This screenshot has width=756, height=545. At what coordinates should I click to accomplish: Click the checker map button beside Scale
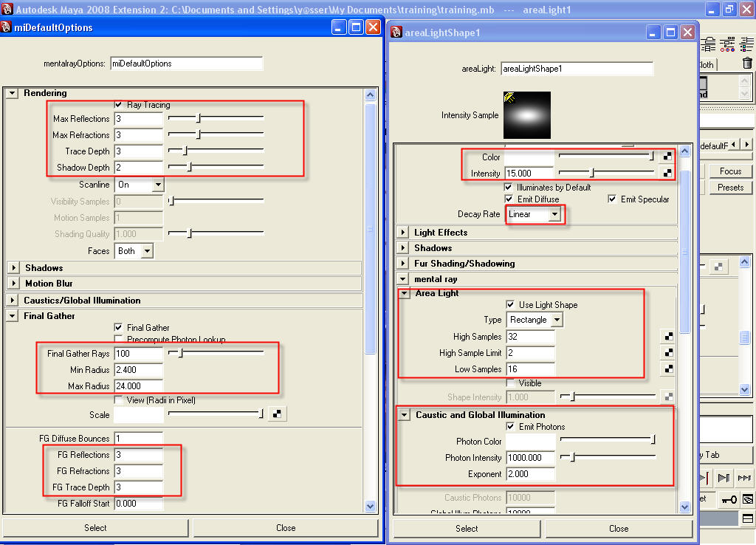click(x=278, y=414)
